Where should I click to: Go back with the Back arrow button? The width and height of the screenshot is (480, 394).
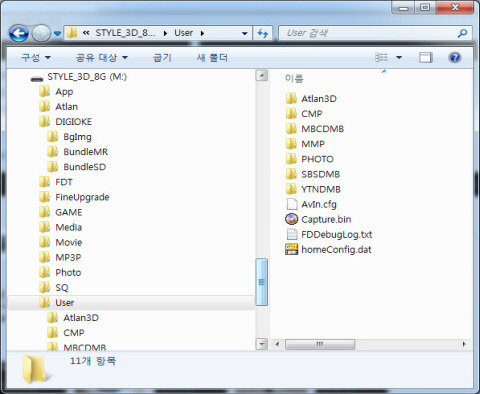(19, 33)
